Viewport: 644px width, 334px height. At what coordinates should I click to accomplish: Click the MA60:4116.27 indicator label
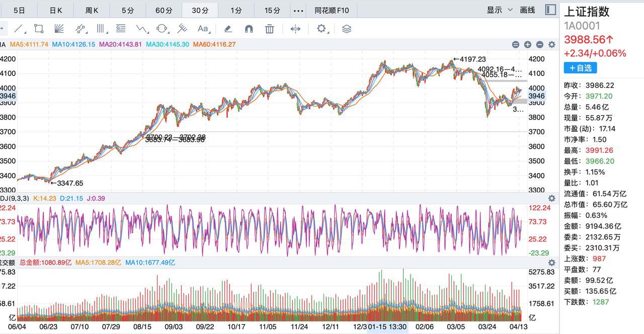point(214,44)
